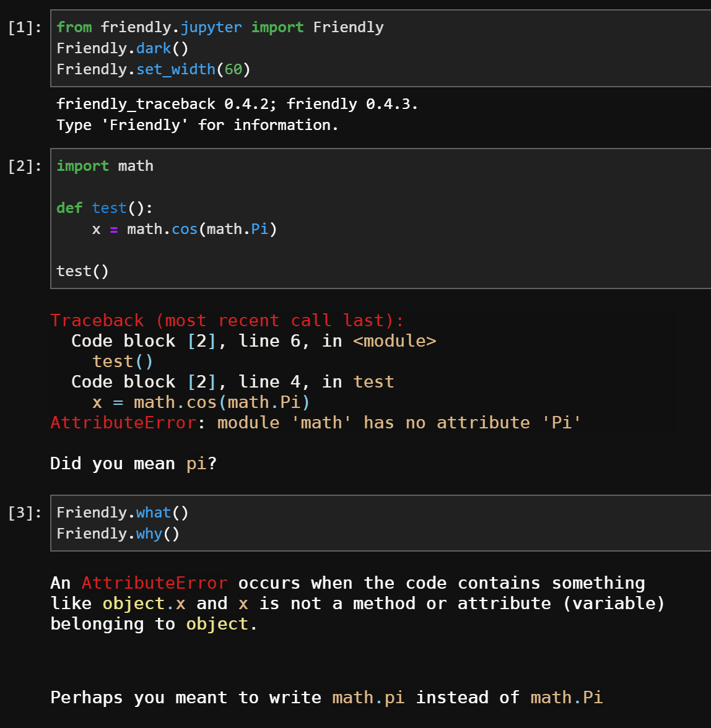This screenshot has height=728, width=711.
Task: Click the 'test()' call in cell 2
Action: click(x=82, y=271)
